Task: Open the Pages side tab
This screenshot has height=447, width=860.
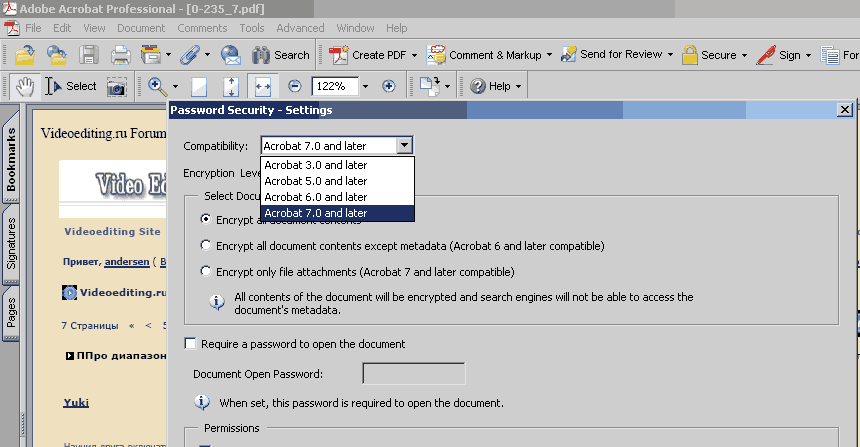Action: coord(11,313)
